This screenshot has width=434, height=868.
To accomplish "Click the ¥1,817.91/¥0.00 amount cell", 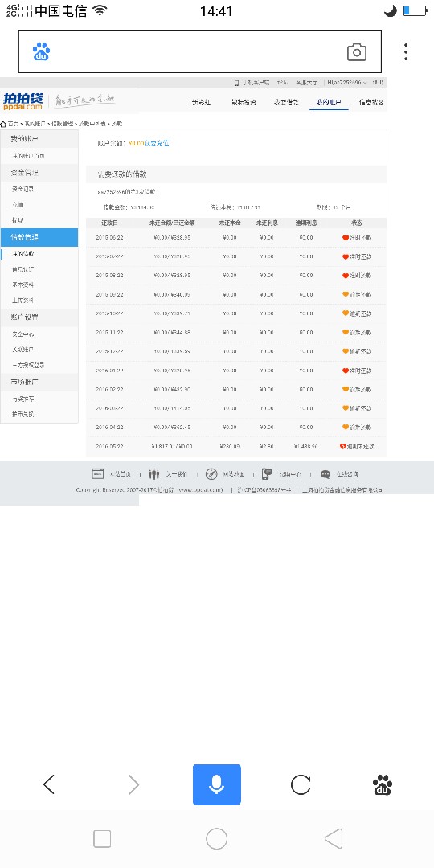I will coord(172,446).
